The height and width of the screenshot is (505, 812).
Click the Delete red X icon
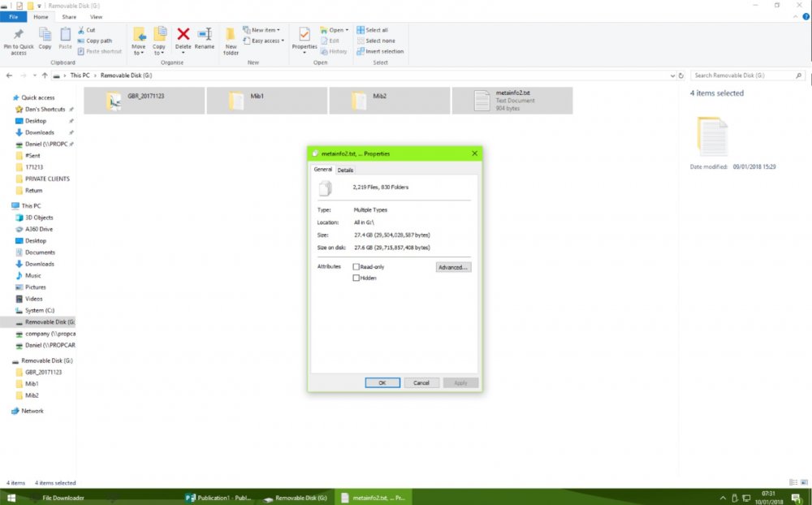coord(183,34)
